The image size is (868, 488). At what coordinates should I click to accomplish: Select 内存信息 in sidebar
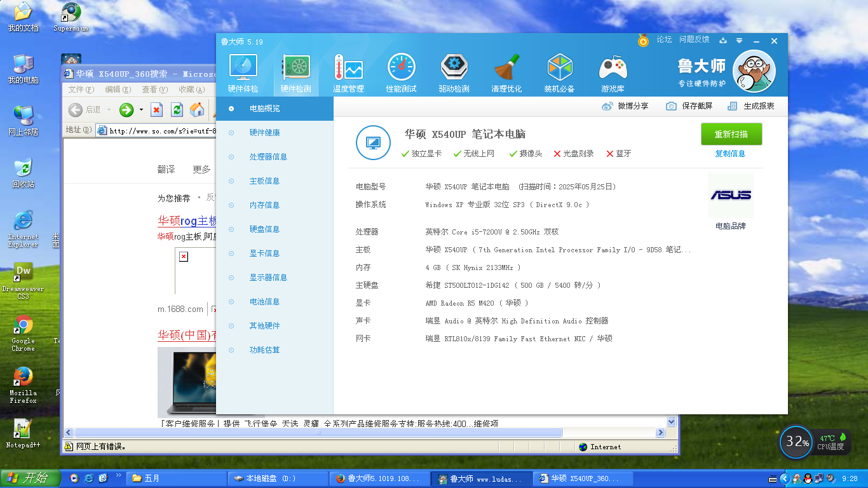(275, 205)
